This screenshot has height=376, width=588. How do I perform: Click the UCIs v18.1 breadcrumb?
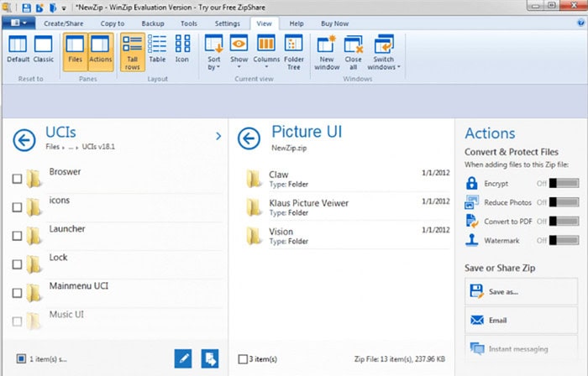pyautogui.click(x=98, y=147)
